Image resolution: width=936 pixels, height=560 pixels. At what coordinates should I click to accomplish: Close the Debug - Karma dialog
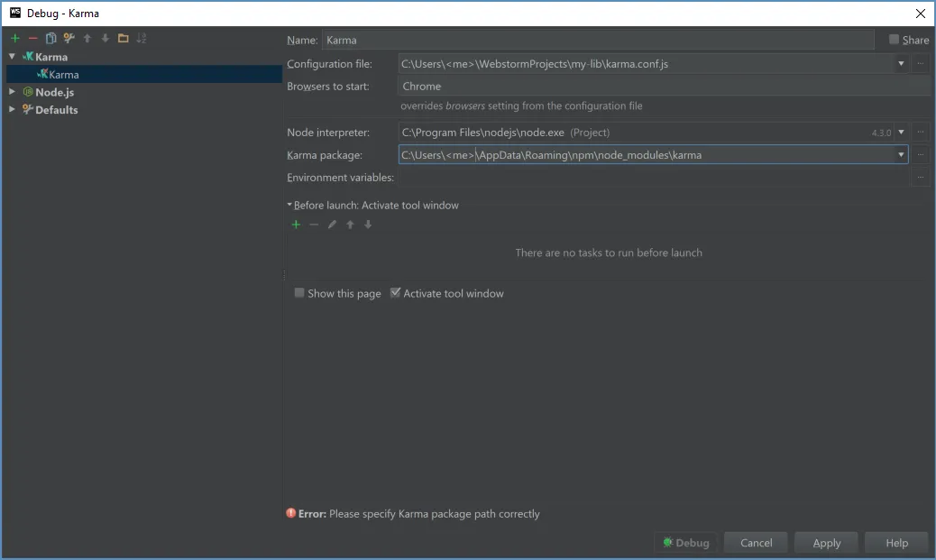920,14
